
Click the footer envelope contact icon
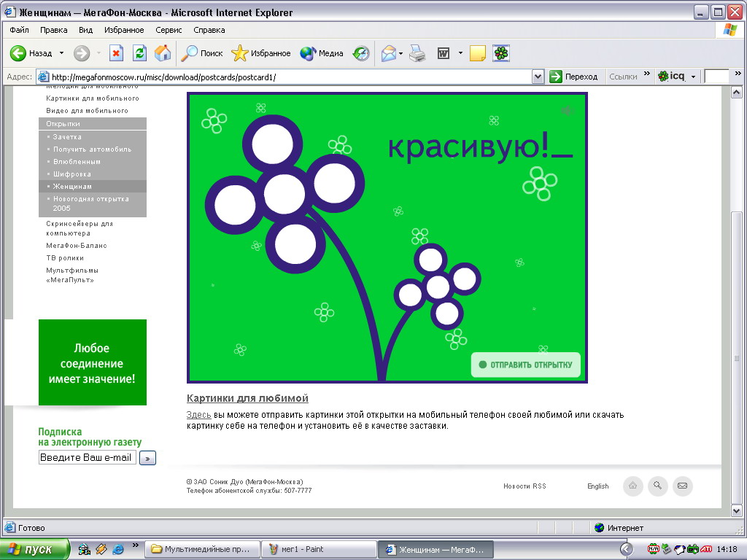coord(683,486)
